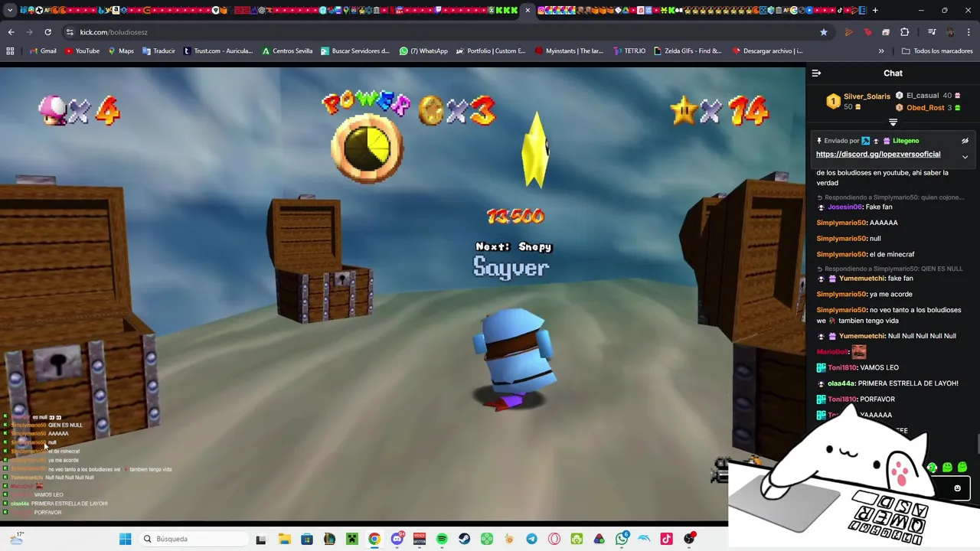980x551 pixels.
Task: Open the WhatsApp bookmark
Action: click(x=423, y=51)
